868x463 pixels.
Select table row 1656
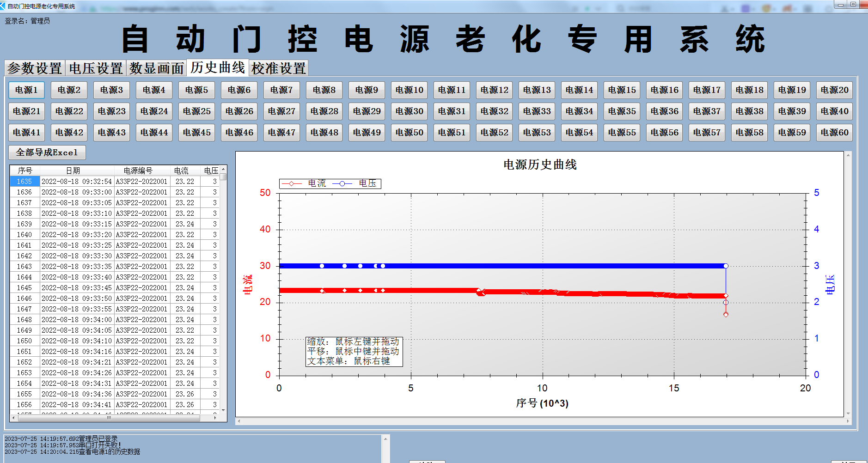click(x=115, y=405)
